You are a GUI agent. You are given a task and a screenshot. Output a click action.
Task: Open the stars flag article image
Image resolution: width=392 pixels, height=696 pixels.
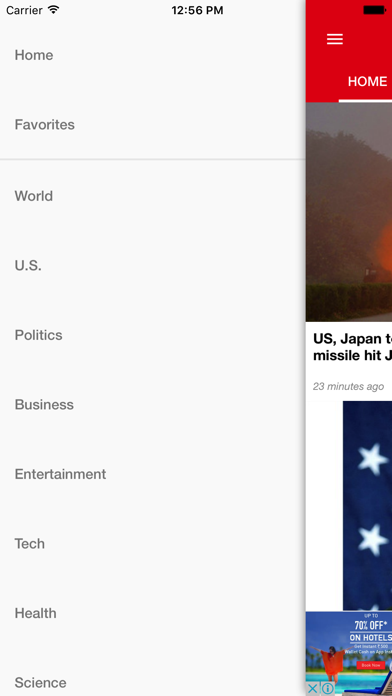coord(368,506)
